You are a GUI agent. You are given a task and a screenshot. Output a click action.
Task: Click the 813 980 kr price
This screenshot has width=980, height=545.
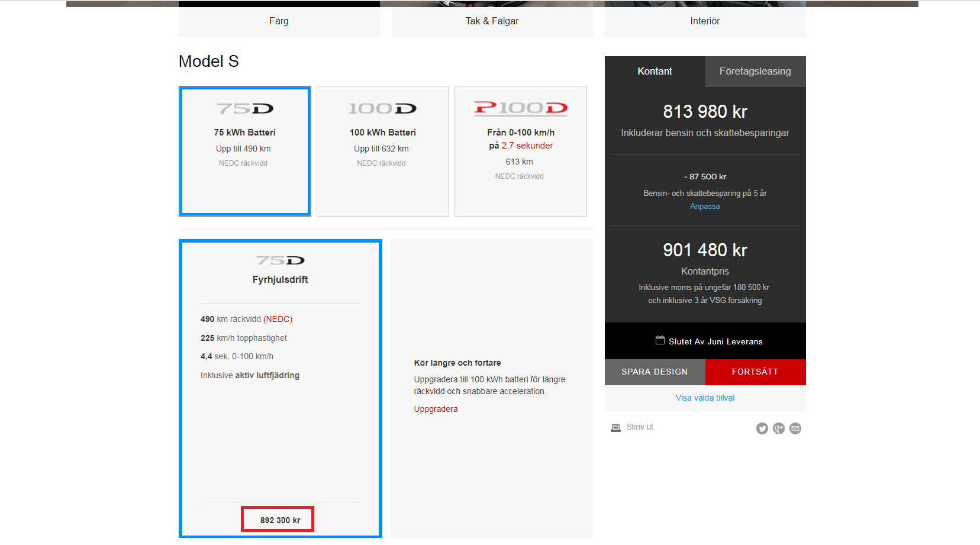[x=705, y=112]
